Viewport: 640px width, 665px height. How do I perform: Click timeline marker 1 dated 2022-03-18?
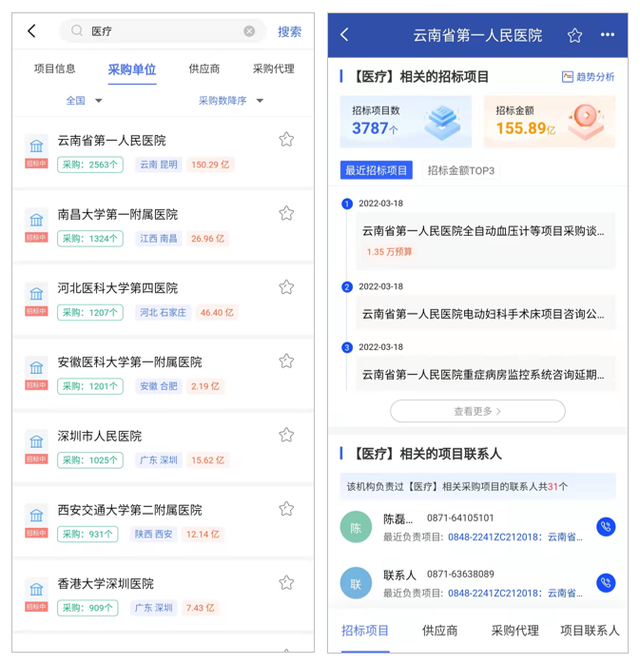[347, 204]
